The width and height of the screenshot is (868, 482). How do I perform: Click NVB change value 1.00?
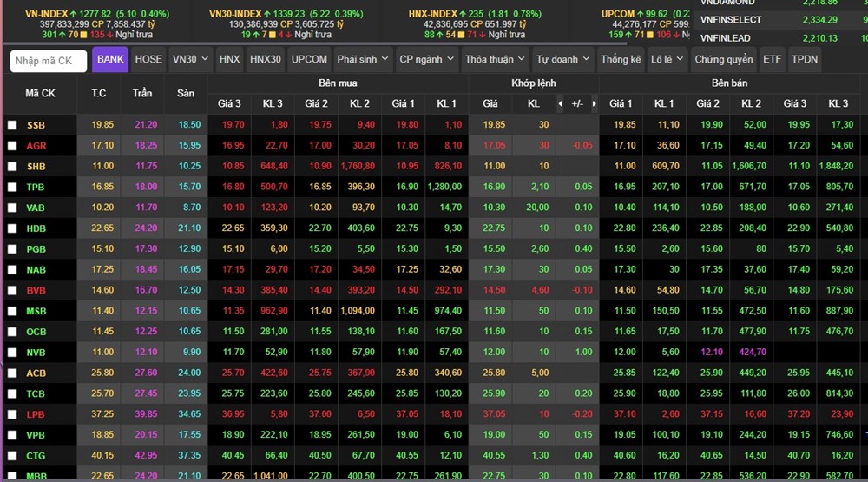(x=583, y=352)
